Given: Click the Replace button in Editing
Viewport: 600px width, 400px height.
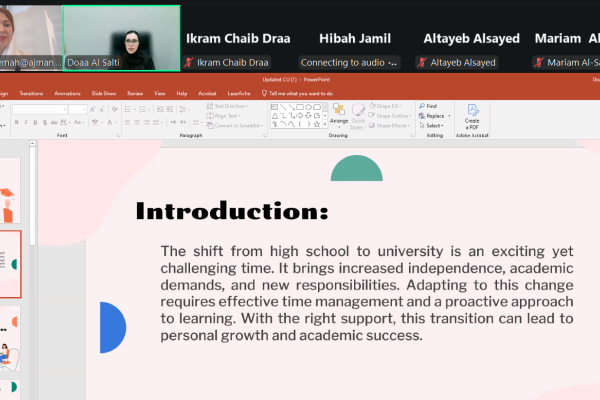Looking at the screenshot, I should pyautogui.click(x=434, y=116).
